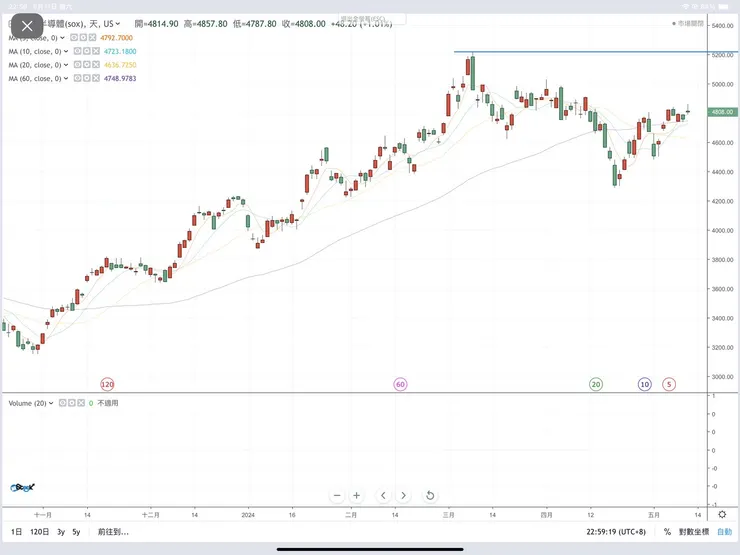This screenshot has width=740, height=555.
Task: Toggle visibility of MA (60, close, 0)
Action: (x=77, y=78)
